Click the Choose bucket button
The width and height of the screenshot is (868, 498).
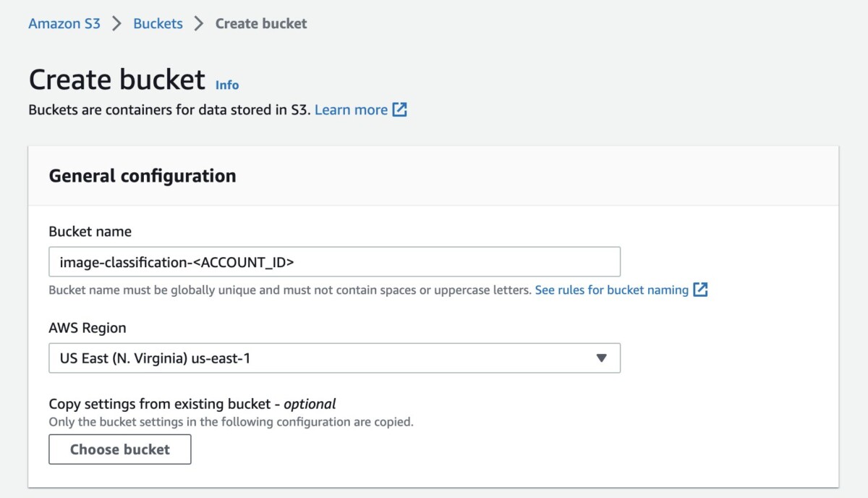point(120,450)
